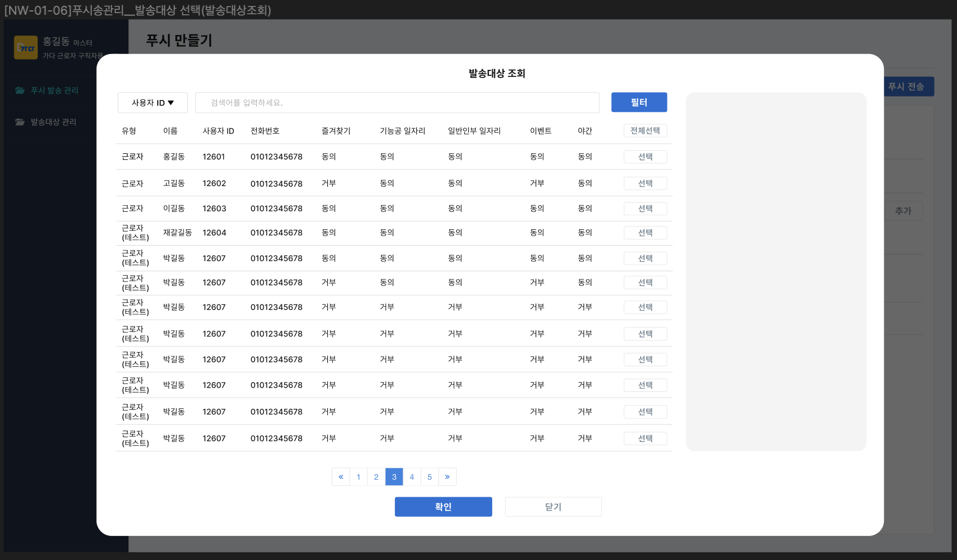Click user ID 12602 cell
This screenshot has width=957, height=560.
pyautogui.click(x=214, y=184)
